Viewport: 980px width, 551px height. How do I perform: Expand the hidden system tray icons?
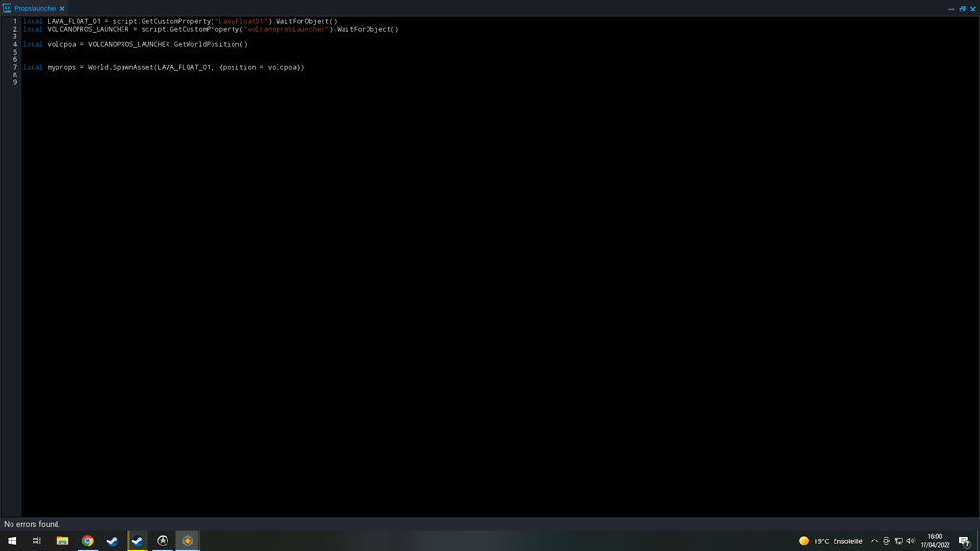[x=874, y=540]
